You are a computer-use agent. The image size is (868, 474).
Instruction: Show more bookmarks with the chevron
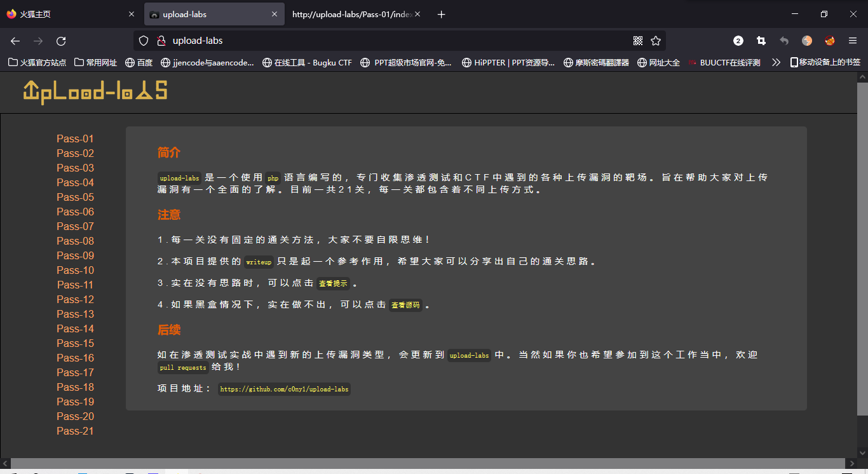[776, 62]
